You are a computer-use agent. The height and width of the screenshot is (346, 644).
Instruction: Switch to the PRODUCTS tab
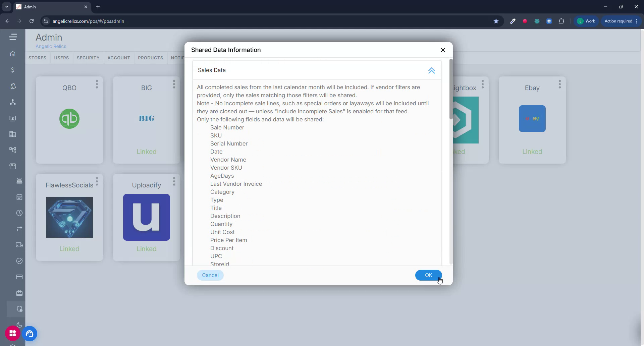coord(151,58)
